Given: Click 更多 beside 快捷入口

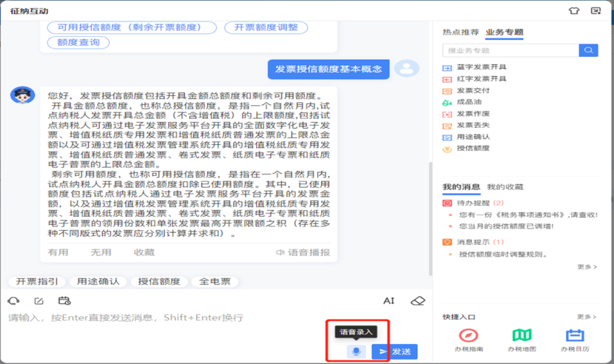Looking at the screenshot, I should point(587,317).
